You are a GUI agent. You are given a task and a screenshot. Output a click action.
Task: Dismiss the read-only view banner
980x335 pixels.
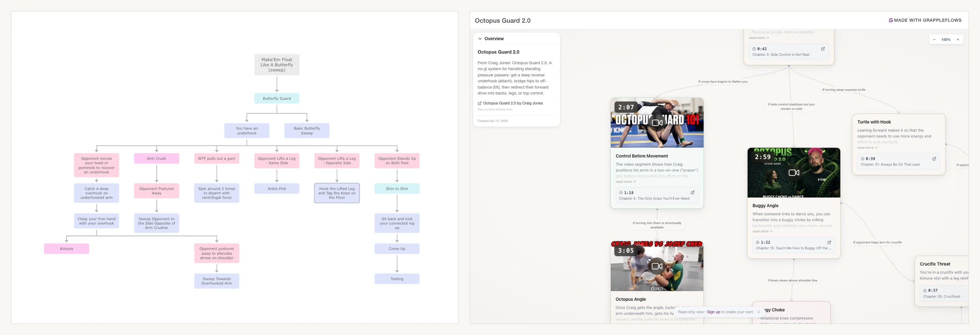click(x=758, y=312)
